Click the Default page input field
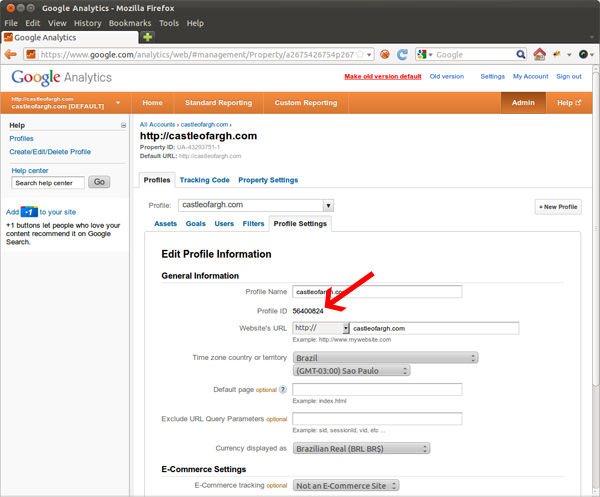The image size is (600, 497). point(377,389)
